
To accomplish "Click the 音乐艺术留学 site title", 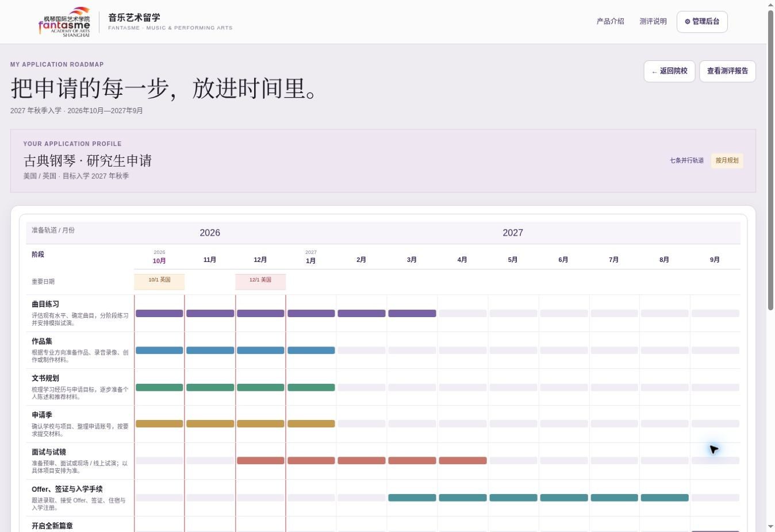I will tap(134, 17).
